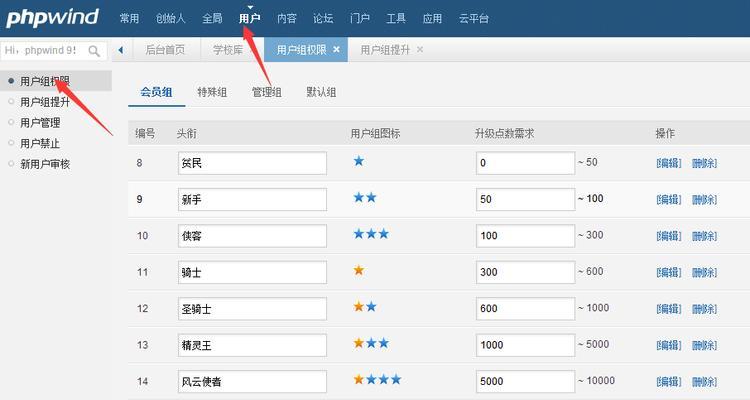750x400 pixels.
Task: Click the 编辑 link for 骑士
Action: tap(669, 272)
